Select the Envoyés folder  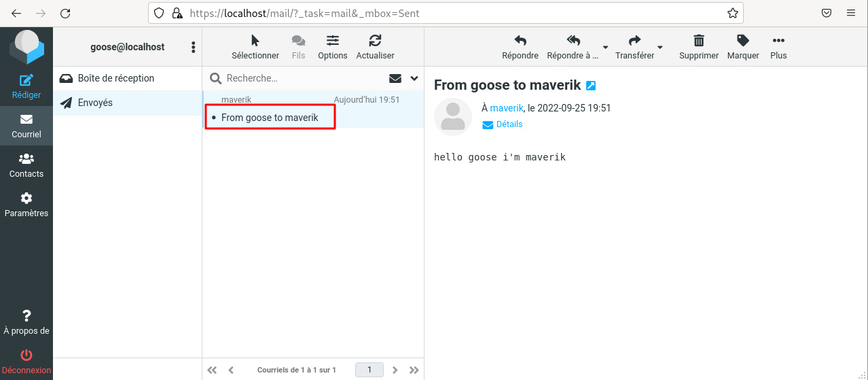coord(95,103)
